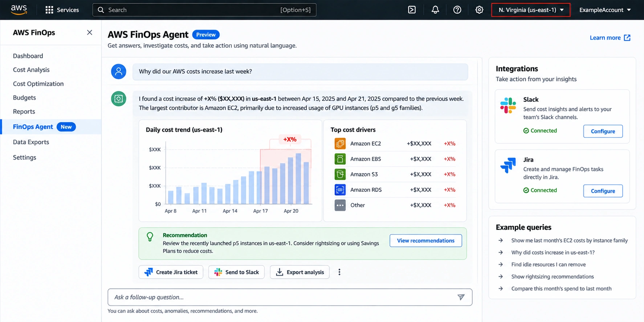This screenshot has height=322, width=644.
Task: Open Reports in sidebar
Action: 24,111
